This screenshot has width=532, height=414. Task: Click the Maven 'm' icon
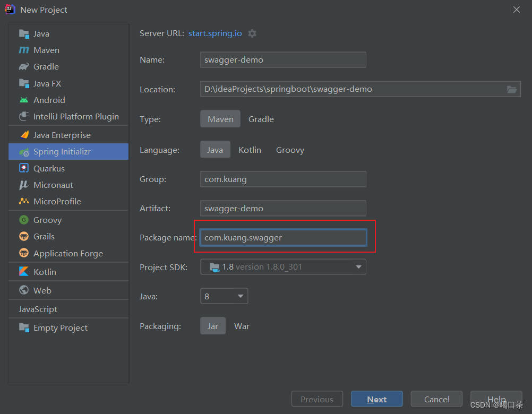(x=24, y=50)
